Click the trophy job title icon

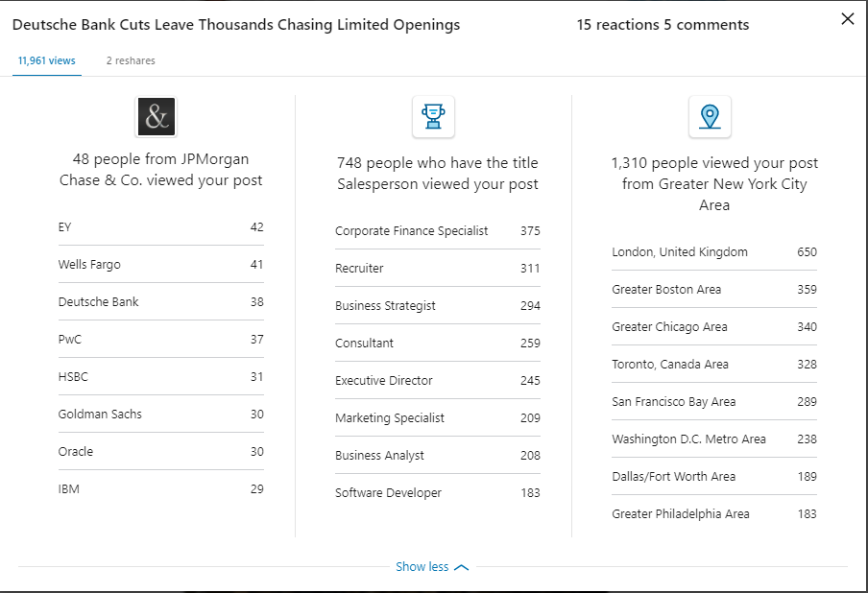(433, 117)
